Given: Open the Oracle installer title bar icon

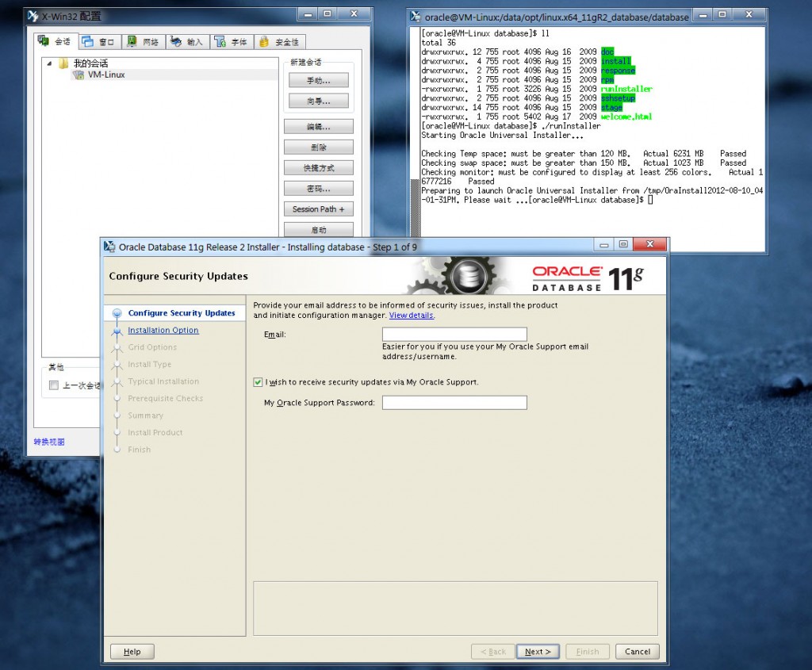Looking at the screenshot, I should [109, 247].
